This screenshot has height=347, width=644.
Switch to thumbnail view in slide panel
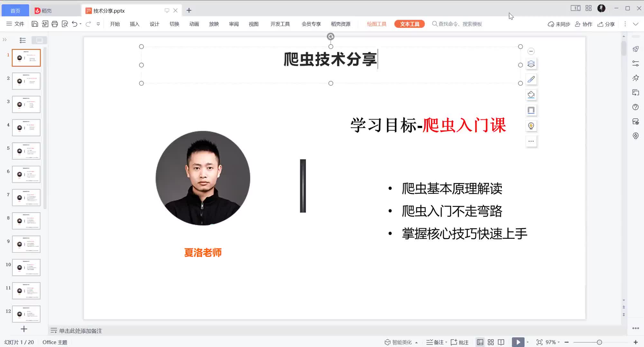[x=39, y=40]
